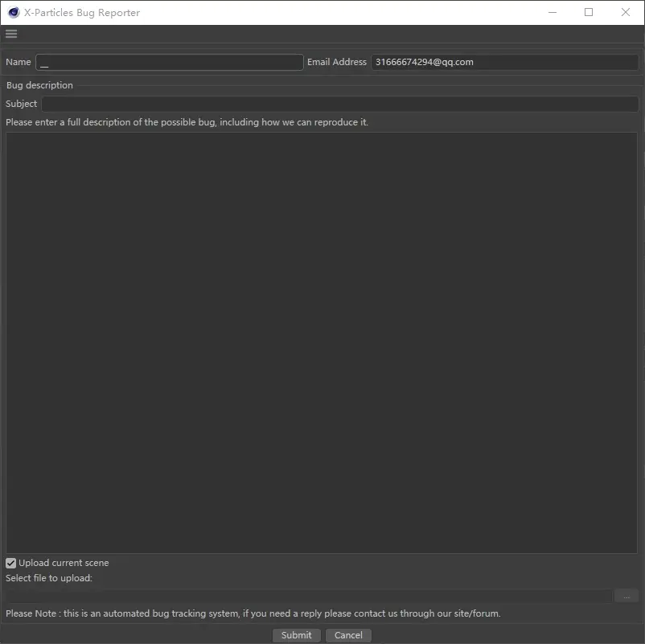
Task: Click the Select file to upload label
Action: pyautogui.click(x=49, y=578)
